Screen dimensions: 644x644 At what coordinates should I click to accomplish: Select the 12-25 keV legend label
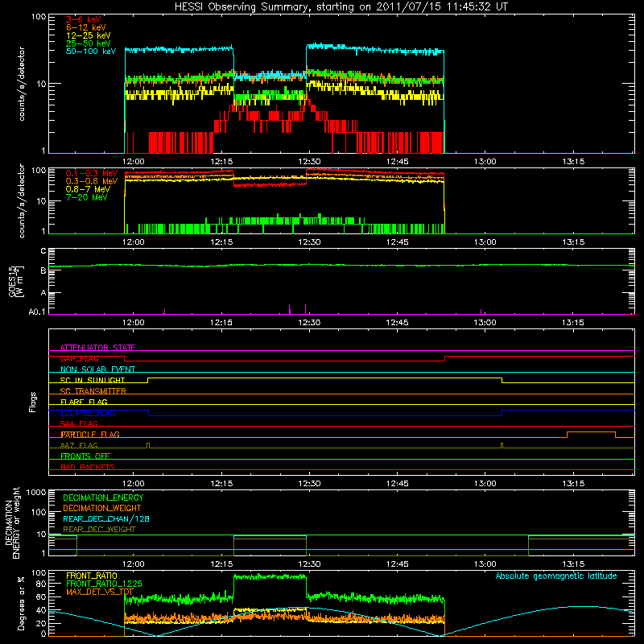89,35
